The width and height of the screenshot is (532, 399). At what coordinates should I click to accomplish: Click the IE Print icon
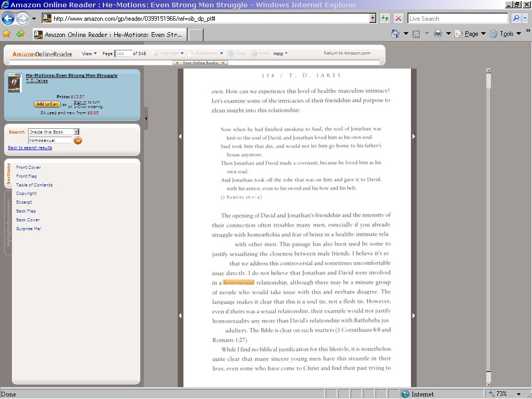(437, 34)
